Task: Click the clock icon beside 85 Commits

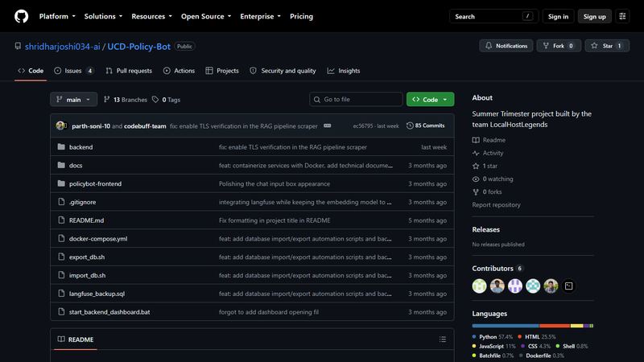Action: pos(410,125)
